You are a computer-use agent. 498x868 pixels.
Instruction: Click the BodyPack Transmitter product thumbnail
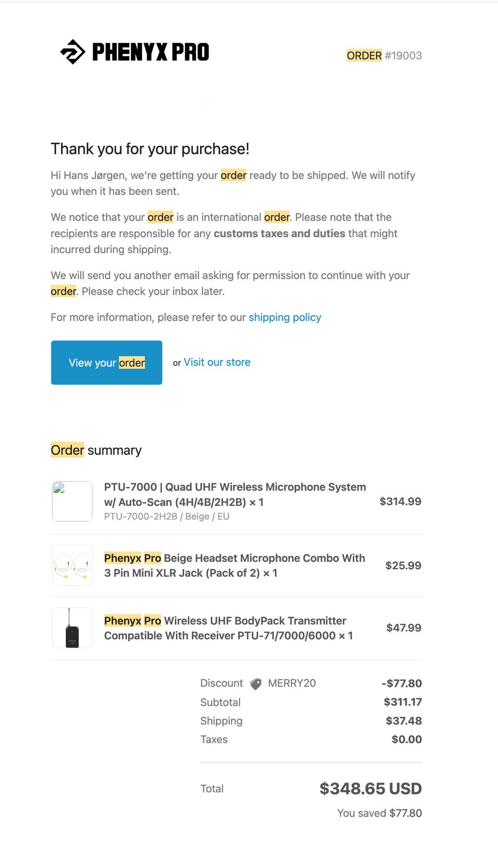point(72,628)
